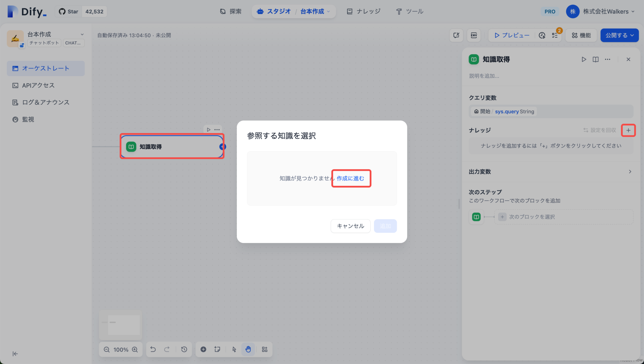The image size is (644, 364).
Task: Enable the hand pan tool
Action: click(x=248, y=349)
